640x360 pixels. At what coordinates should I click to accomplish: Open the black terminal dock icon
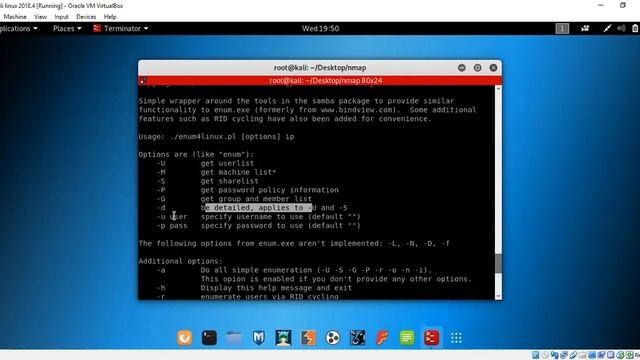[209, 338]
